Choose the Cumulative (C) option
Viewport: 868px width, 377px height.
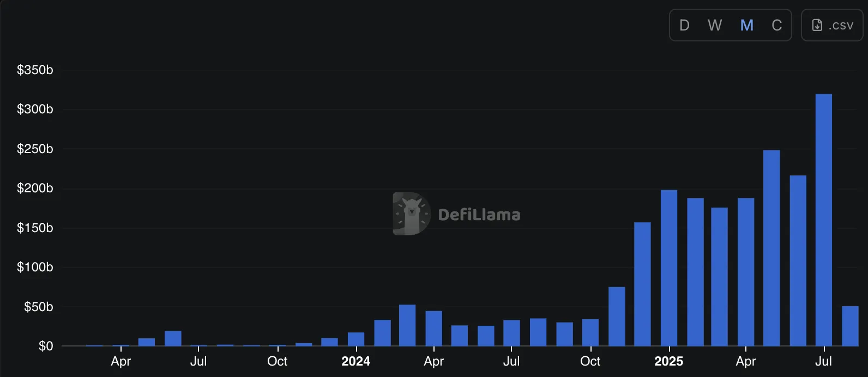pyautogui.click(x=777, y=25)
